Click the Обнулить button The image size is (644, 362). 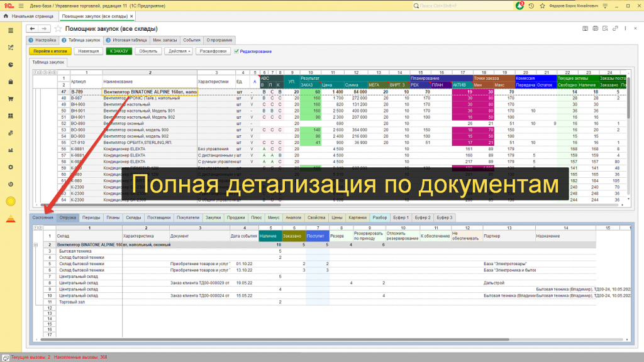(x=148, y=52)
